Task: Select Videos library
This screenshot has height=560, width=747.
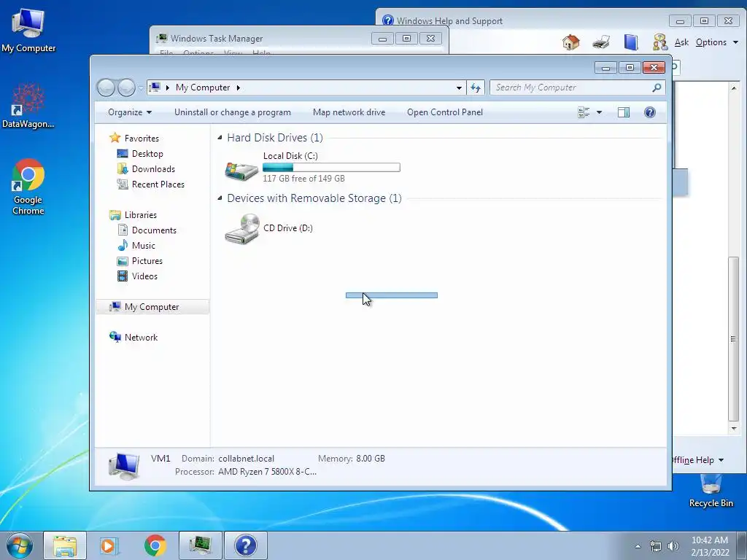Action: coord(144,276)
